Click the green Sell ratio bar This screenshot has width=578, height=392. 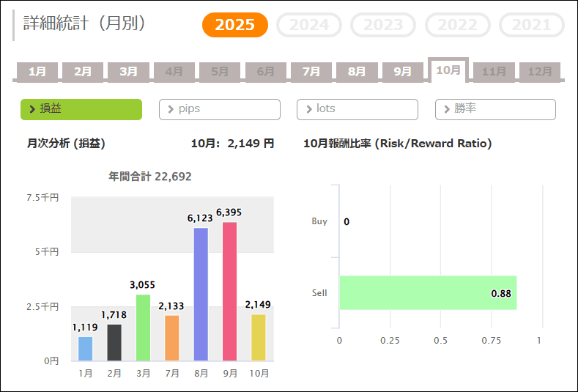tap(428, 293)
